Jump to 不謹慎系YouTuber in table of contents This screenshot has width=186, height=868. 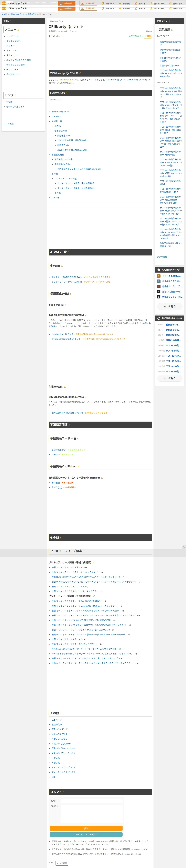[63, 164]
